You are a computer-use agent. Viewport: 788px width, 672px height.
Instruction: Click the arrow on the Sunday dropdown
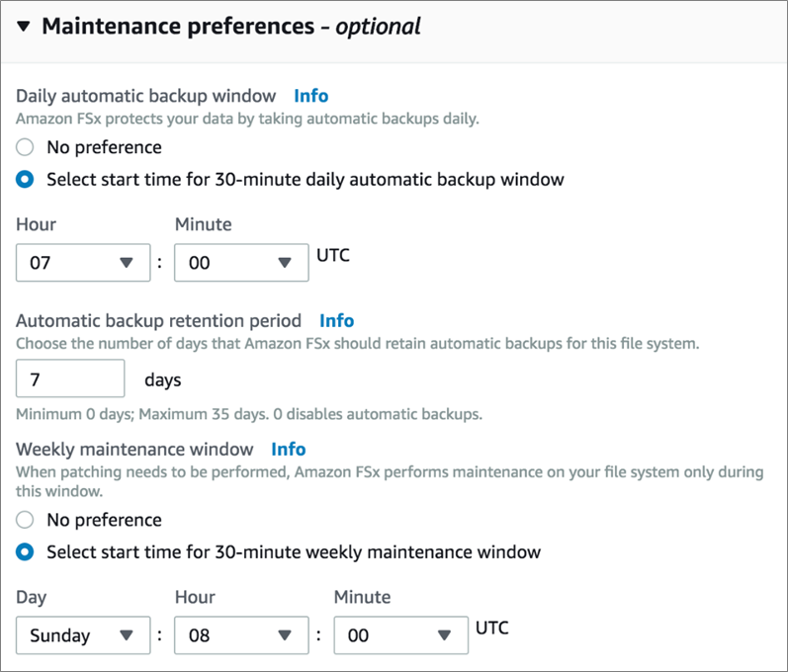[127, 635]
